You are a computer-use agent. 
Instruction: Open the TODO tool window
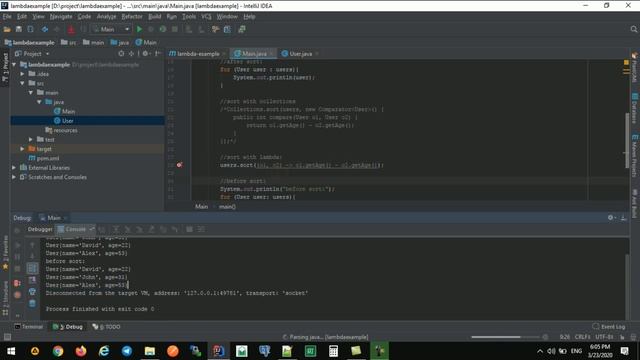click(x=107, y=327)
